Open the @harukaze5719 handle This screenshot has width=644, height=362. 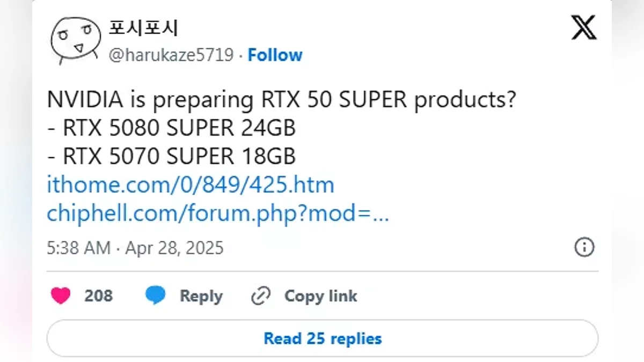pyautogui.click(x=171, y=55)
